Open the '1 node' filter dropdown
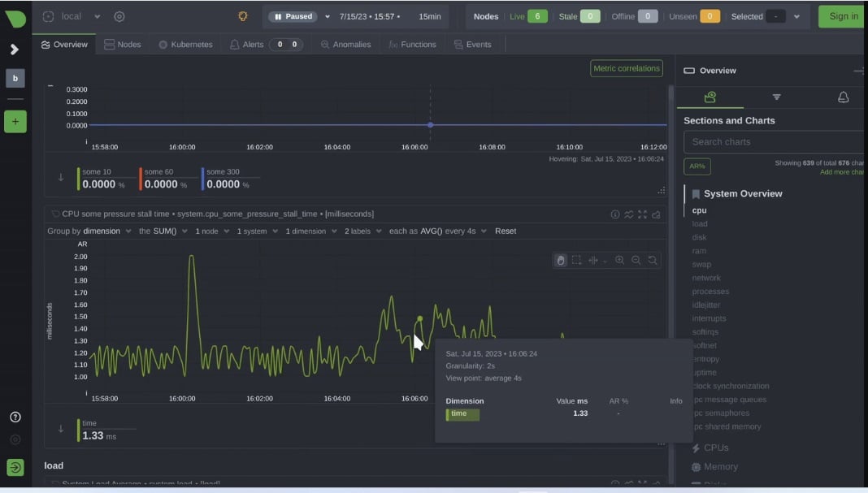 coord(212,231)
